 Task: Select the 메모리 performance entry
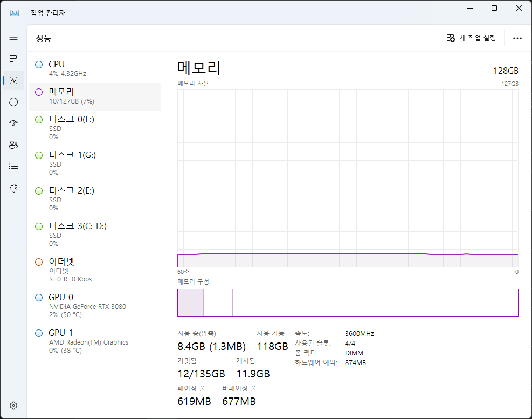[x=95, y=97]
